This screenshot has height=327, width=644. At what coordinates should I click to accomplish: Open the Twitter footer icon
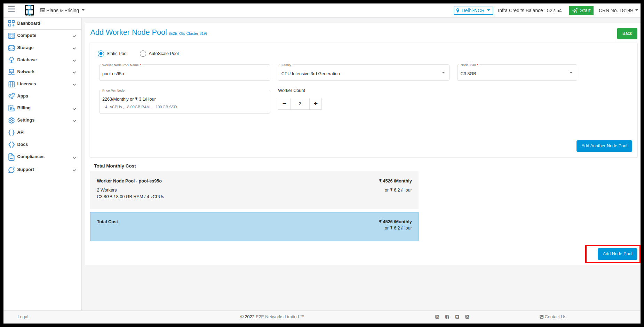click(457, 317)
